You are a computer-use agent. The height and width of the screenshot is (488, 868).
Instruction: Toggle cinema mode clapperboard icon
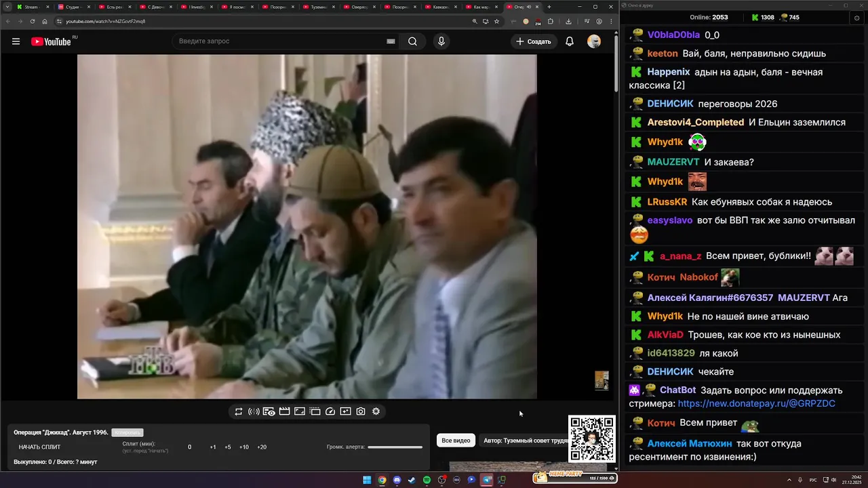(x=284, y=411)
